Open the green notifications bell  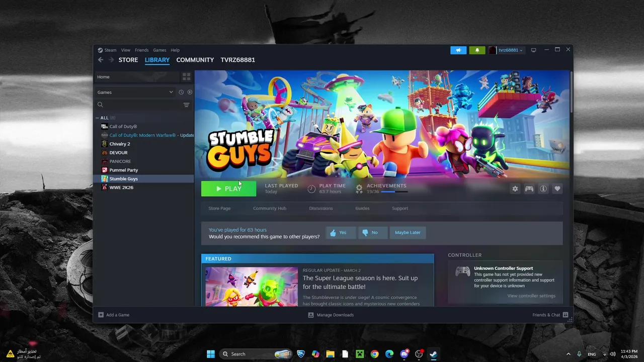pos(477,50)
